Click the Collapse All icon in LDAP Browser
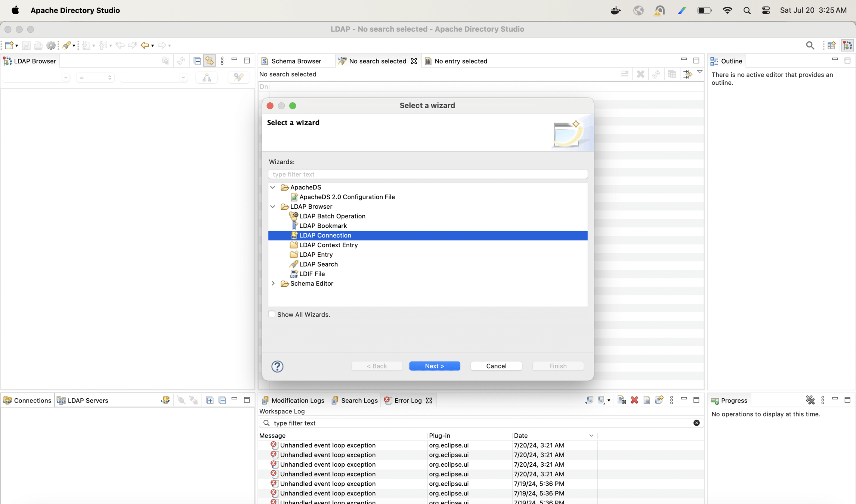Screen dimensions: 856x504 tap(197, 61)
